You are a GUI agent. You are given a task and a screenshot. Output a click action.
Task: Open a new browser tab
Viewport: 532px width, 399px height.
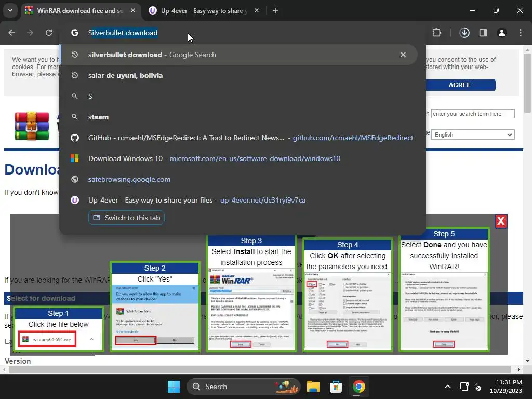(x=275, y=10)
